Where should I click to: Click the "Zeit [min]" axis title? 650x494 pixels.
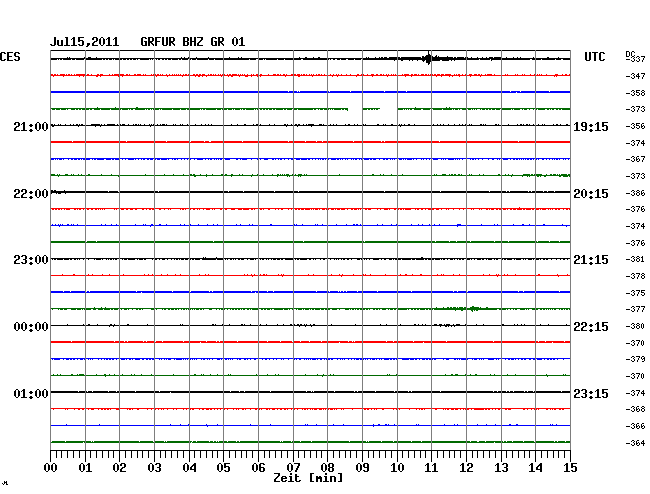[x=308, y=478]
